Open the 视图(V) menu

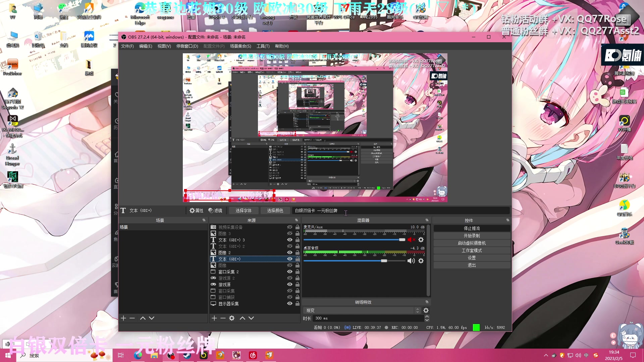[x=164, y=46]
